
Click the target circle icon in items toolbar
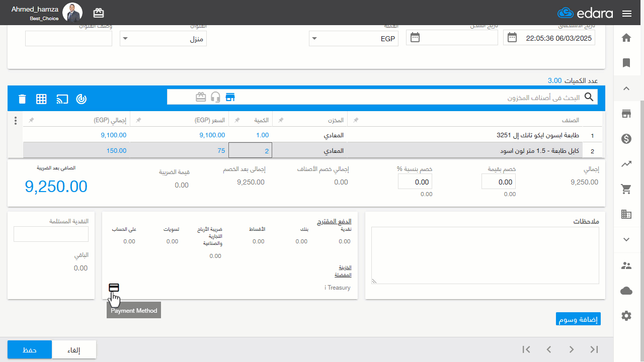point(81,99)
